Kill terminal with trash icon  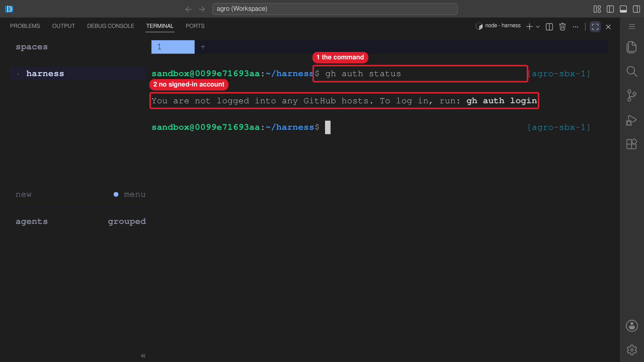click(562, 26)
